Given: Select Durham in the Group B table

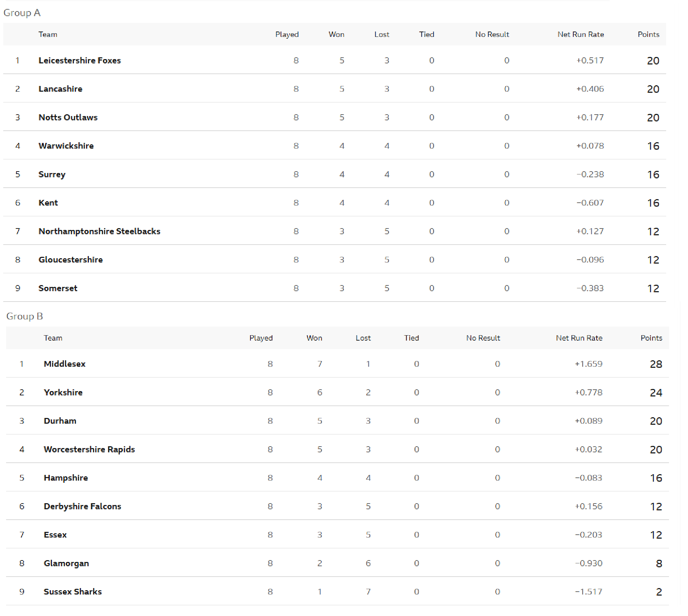Looking at the screenshot, I should click(60, 421).
